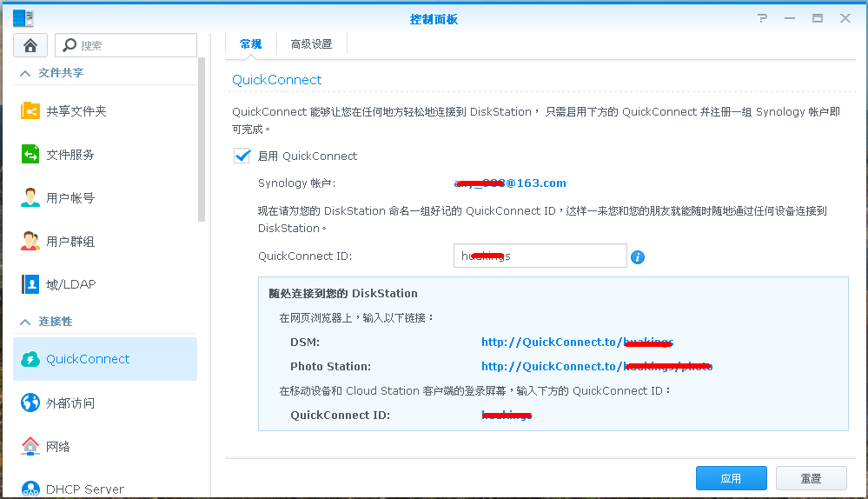This screenshot has height=499, width=868.
Task: Select the 用户群组 label
Action: (70, 242)
